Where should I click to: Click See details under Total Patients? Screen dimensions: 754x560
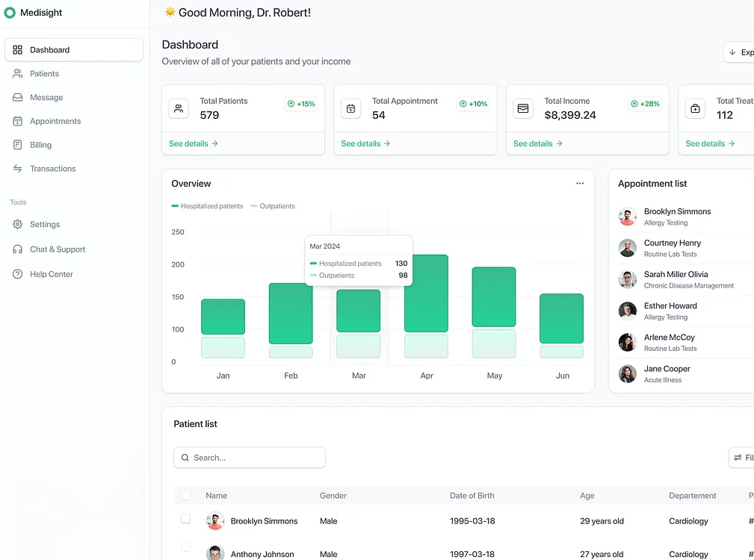194,143
